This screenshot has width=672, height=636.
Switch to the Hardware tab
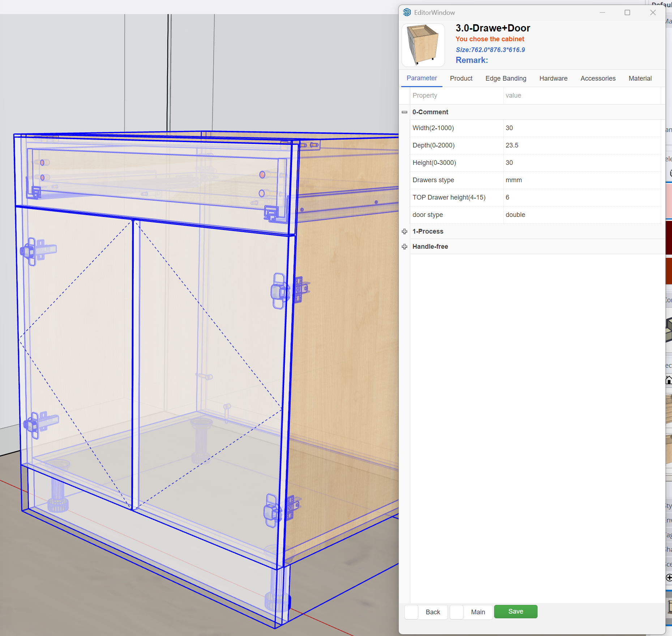(x=553, y=78)
